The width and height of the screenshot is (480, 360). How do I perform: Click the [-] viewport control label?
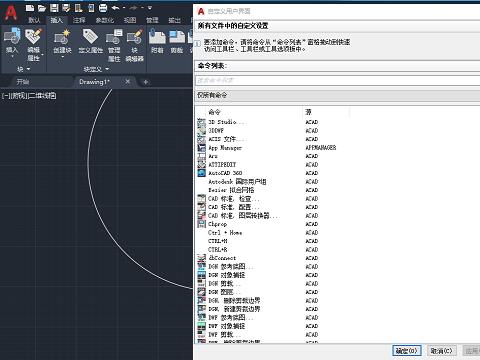(6, 96)
